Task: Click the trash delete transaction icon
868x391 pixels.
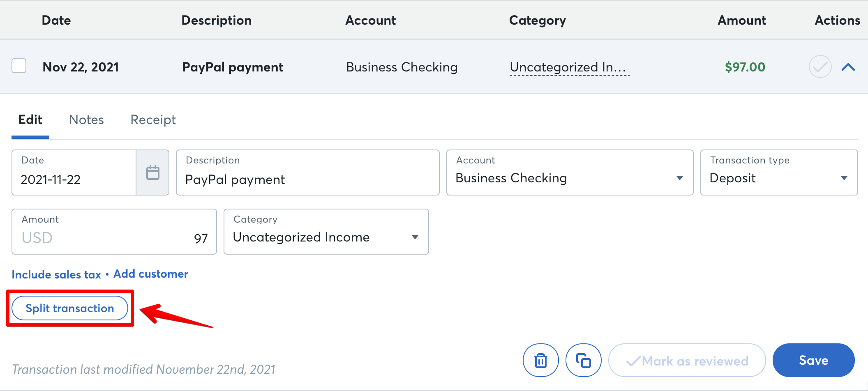Action: point(540,361)
